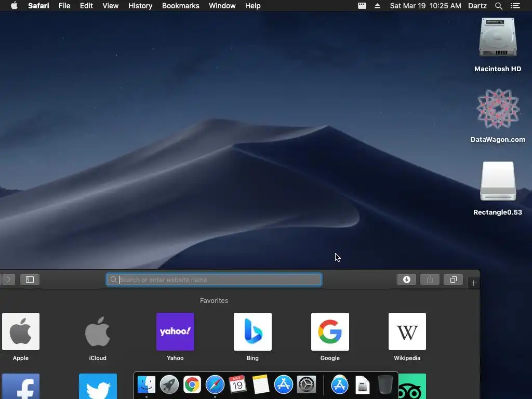Open the Applications folder stack in Dock

click(x=340, y=384)
